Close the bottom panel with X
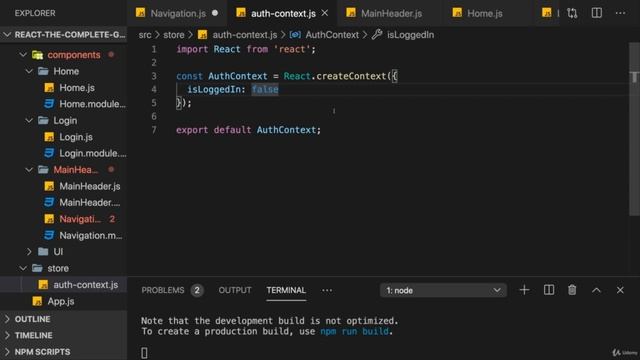 (x=620, y=290)
